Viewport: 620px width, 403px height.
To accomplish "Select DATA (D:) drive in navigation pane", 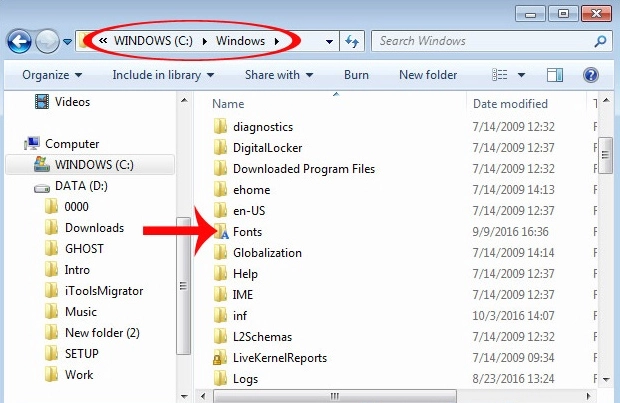I will pos(71,186).
